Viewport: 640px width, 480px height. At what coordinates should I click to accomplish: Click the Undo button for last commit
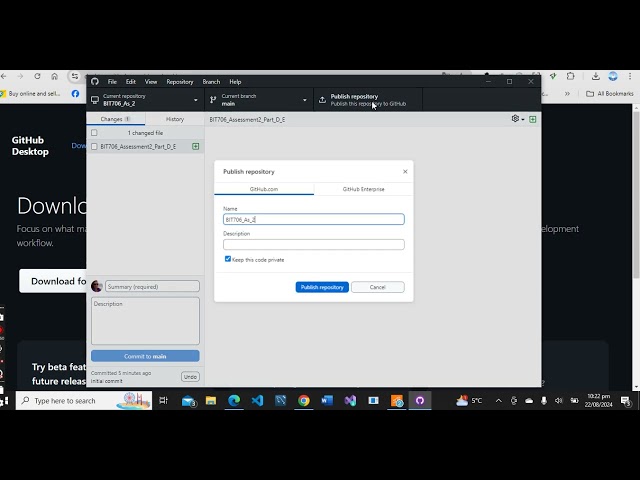(x=190, y=376)
